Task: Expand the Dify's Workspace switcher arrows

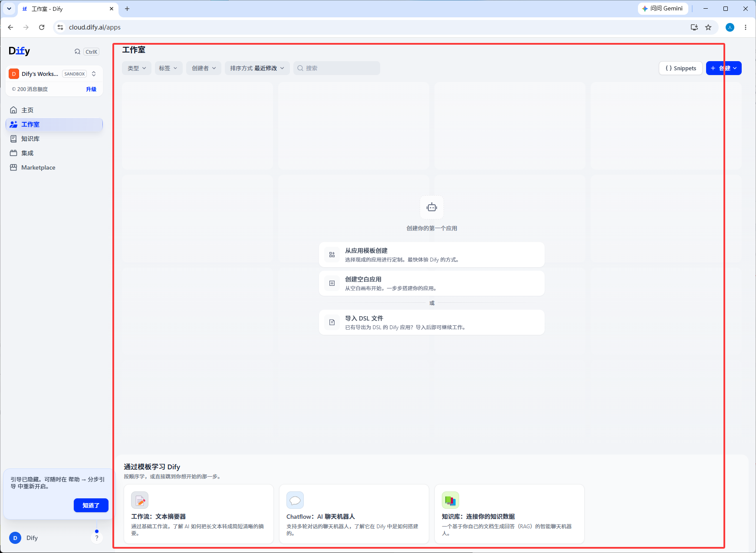Action: pos(94,74)
